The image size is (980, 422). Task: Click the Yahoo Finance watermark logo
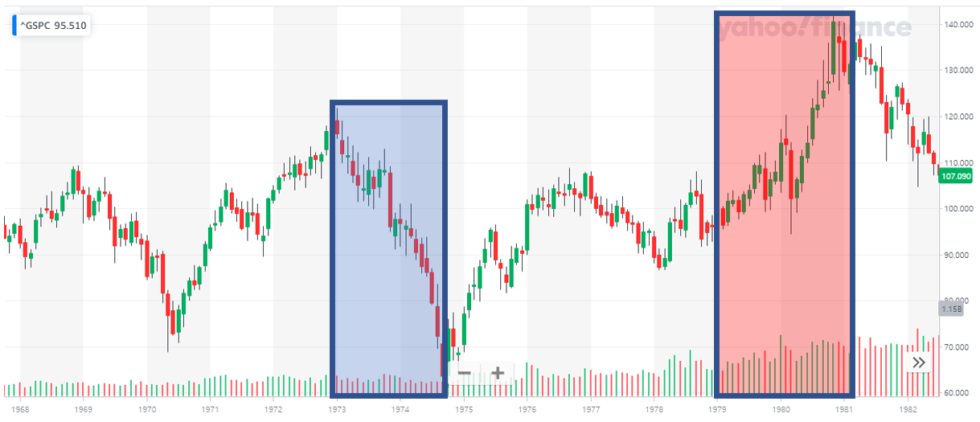pos(814,29)
